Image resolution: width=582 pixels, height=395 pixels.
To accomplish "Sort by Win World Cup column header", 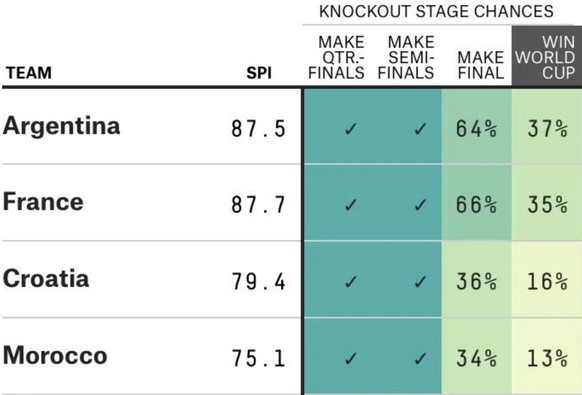I will tap(546, 57).
